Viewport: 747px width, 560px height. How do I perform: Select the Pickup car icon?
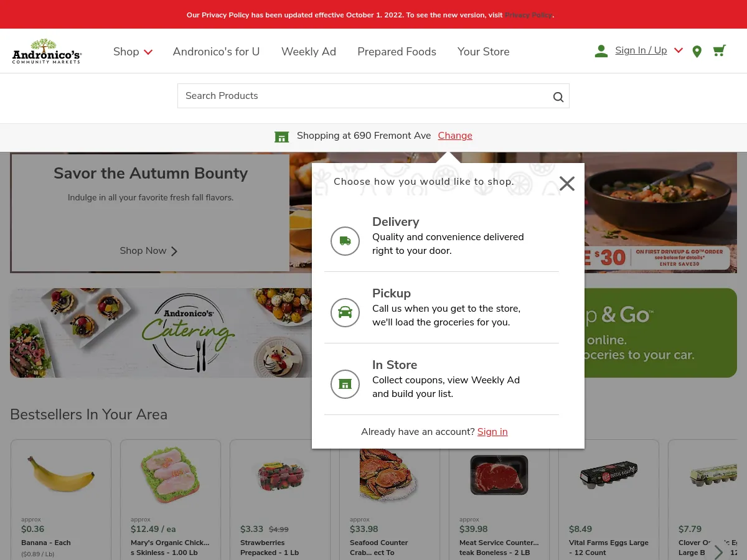(x=345, y=312)
